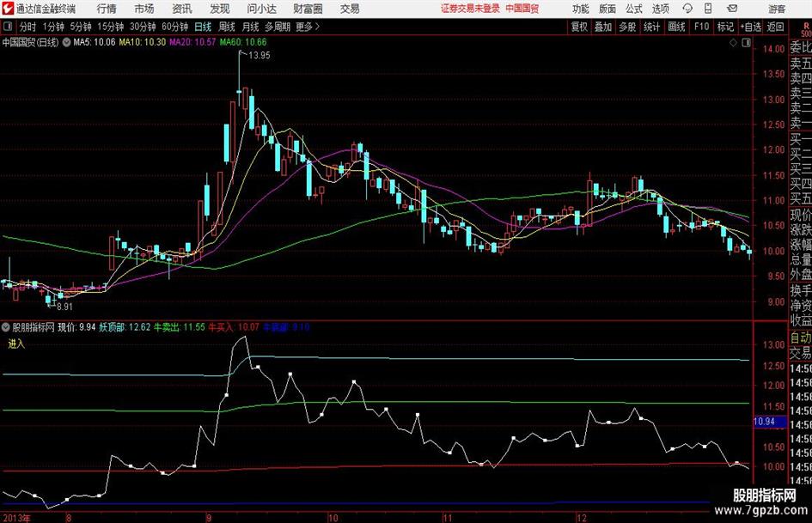Toggle the left panel layout icon
812x523 pixels.
click(x=7, y=27)
